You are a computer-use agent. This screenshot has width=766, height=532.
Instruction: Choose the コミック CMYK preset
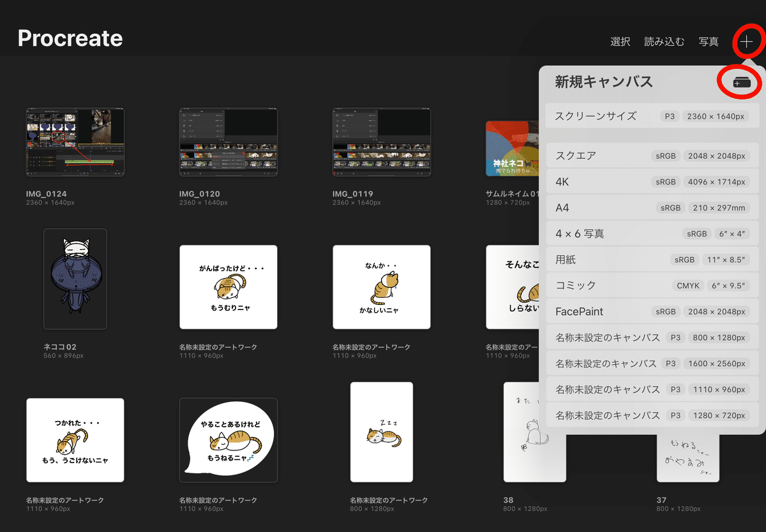(652, 286)
